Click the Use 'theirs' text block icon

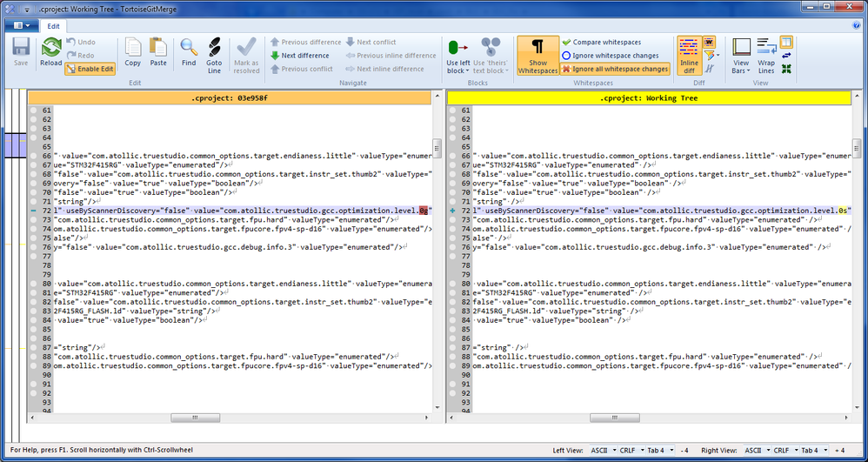click(x=491, y=48)
